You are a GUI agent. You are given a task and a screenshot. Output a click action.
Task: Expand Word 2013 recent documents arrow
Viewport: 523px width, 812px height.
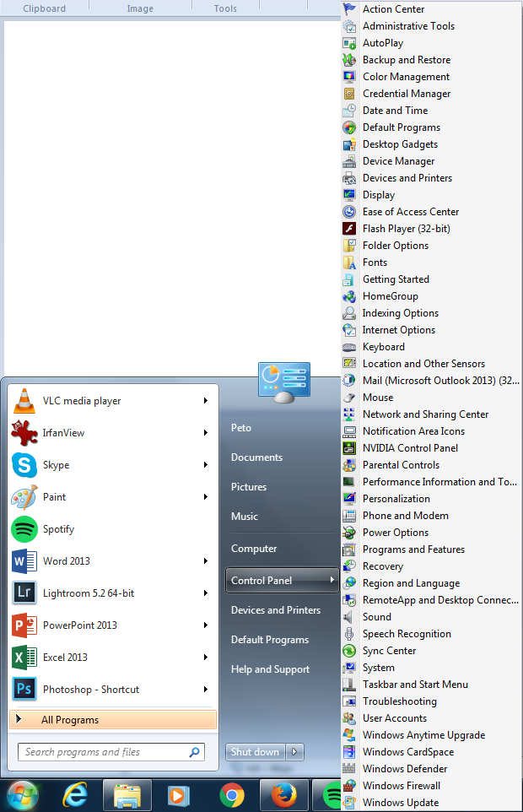(x=206, y=560)
